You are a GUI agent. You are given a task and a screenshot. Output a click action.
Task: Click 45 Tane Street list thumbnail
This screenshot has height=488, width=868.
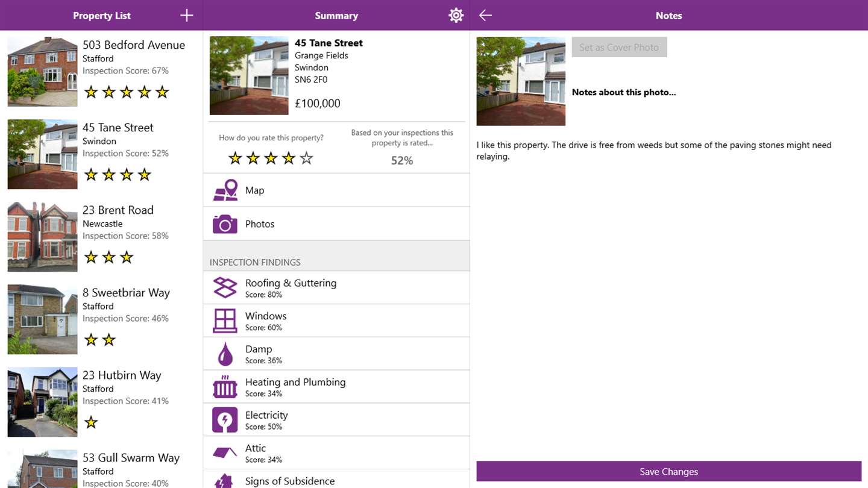[42, 154]
